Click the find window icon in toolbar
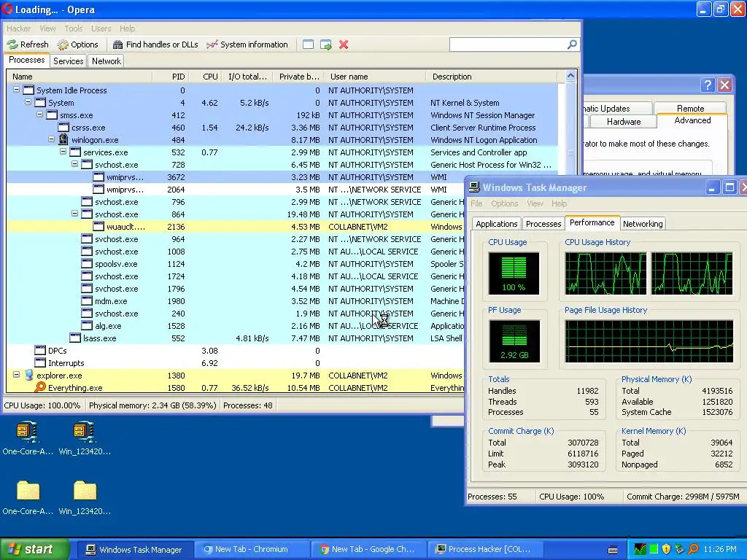Screen dimensions: 747x560 [309, 44]
